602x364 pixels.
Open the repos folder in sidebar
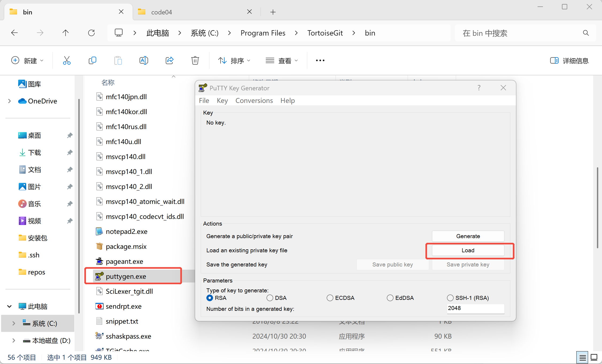32,272
